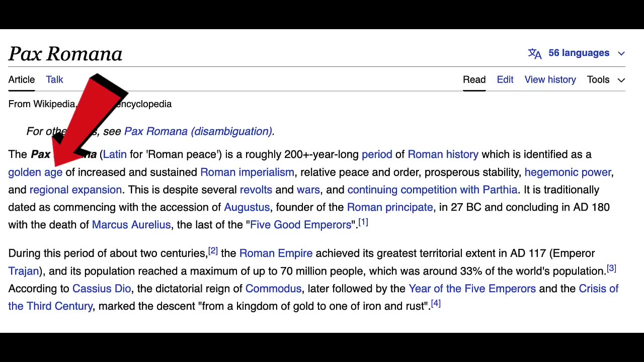Jump to citation footnote [3]
This screenshot has height=362, width=644.
tap(611, 268)
